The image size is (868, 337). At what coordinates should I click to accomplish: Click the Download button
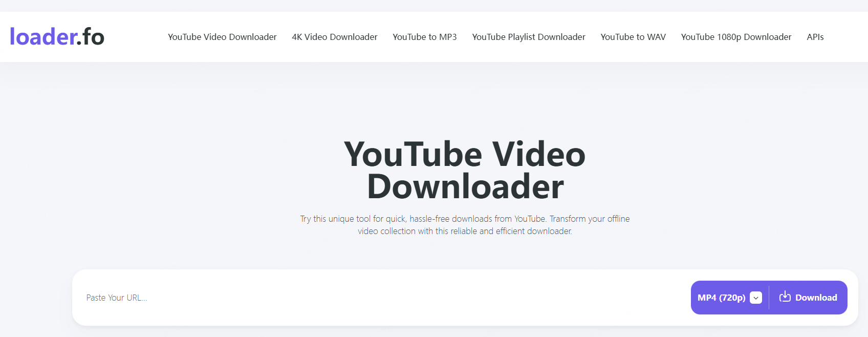pos(808,298)
